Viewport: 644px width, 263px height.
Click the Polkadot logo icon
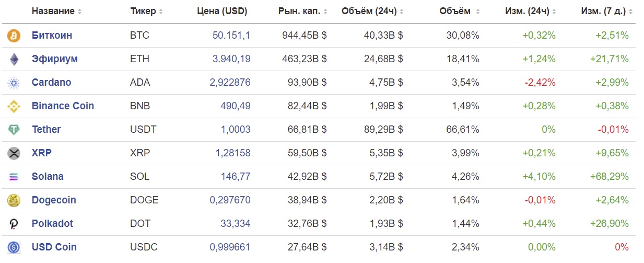[x=13, y=224]
